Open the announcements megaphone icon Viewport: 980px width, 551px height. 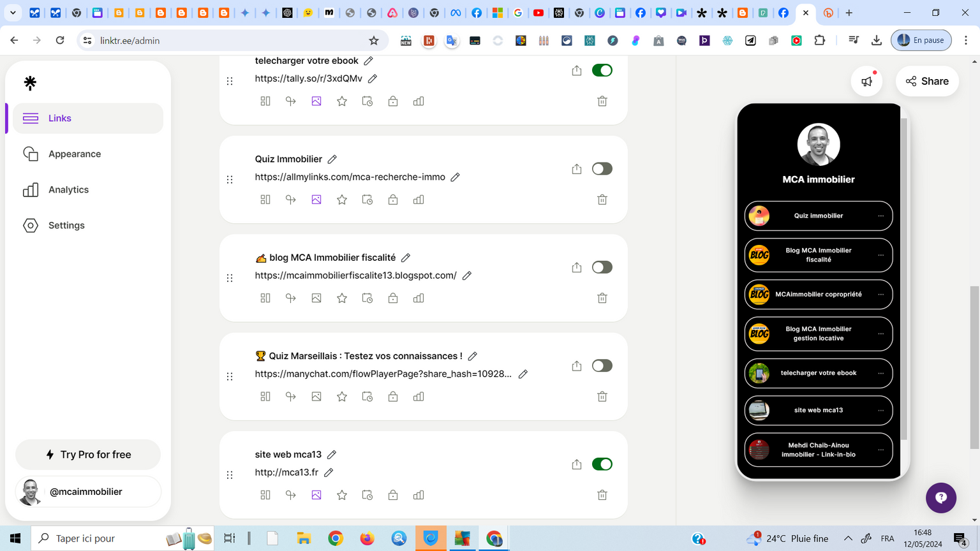[x=866, y=81]
